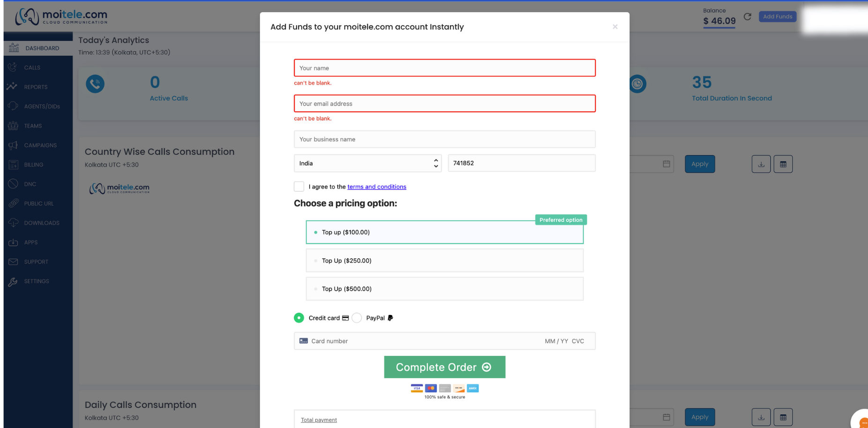Click the DNC blocked icon in sidebar
The image size is (868, 428).
point(13,184)
